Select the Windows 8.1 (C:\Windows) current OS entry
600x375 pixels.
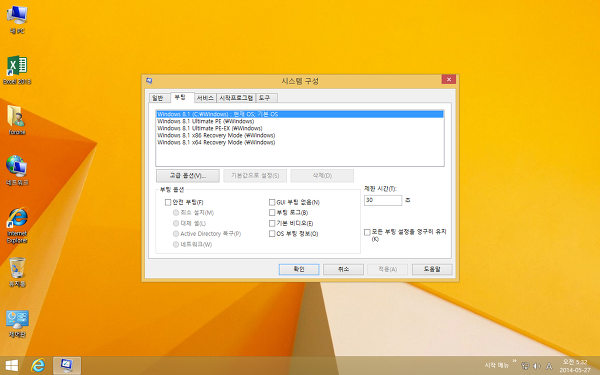coord(300,114)
